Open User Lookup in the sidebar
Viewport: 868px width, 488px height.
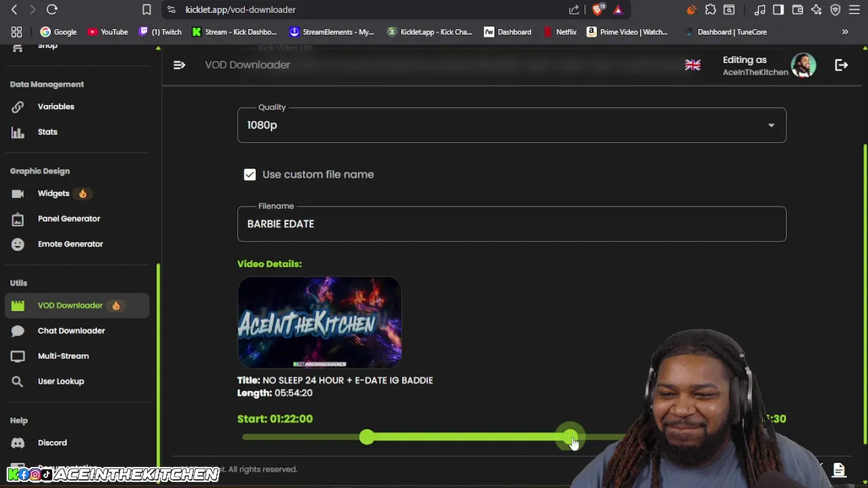click(x=77, y=381)
